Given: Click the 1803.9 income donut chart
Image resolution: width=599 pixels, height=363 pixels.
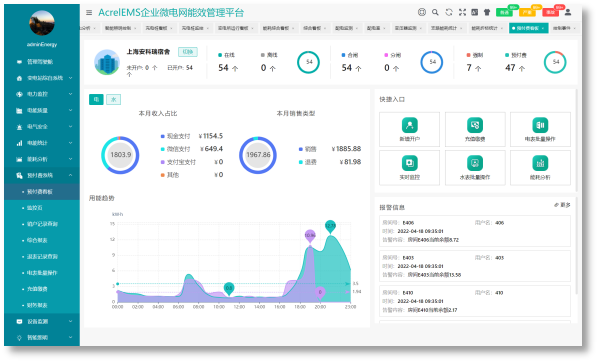Looking at the screenshot, I should [x=120, y=155].
